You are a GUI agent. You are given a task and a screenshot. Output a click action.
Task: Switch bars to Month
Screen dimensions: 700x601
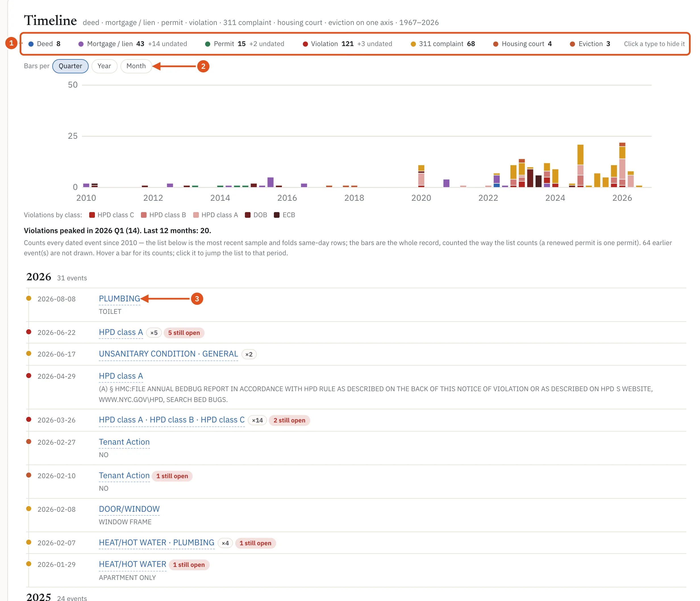click(x=136, y=66)
